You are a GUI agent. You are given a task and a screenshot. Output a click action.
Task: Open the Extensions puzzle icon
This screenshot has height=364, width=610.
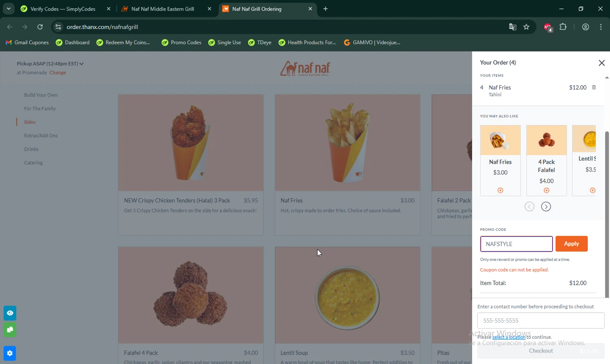[x=563, y=27]
